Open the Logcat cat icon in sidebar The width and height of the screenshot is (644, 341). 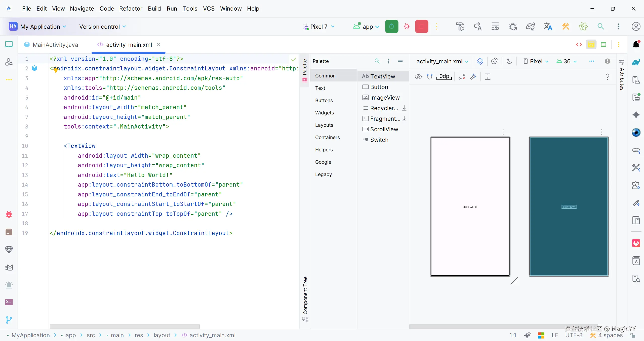pos(9,267)
